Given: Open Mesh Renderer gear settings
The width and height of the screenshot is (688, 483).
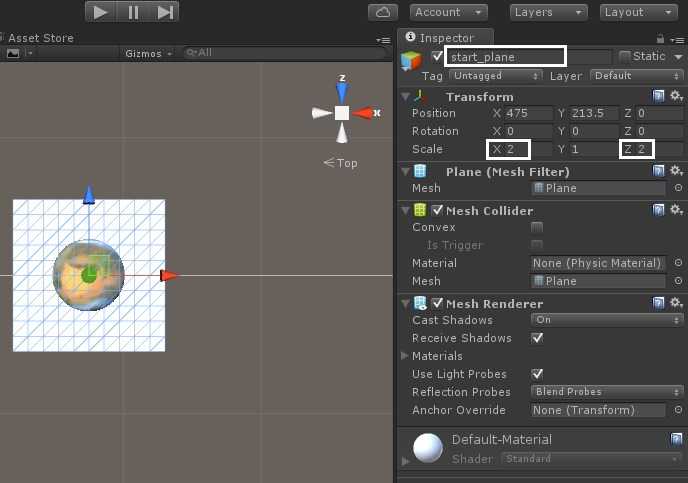Looking at the screenshot, I should coord(676,303).
